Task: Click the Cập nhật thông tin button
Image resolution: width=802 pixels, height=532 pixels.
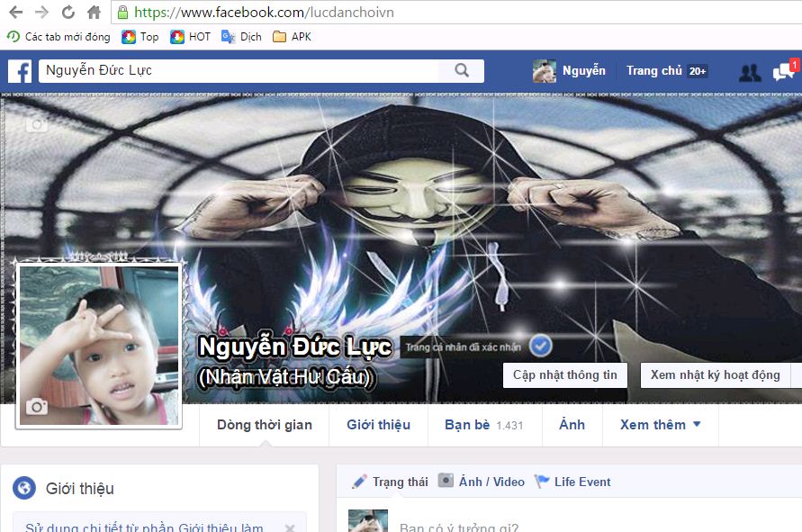Action: [x=565, y=374]
